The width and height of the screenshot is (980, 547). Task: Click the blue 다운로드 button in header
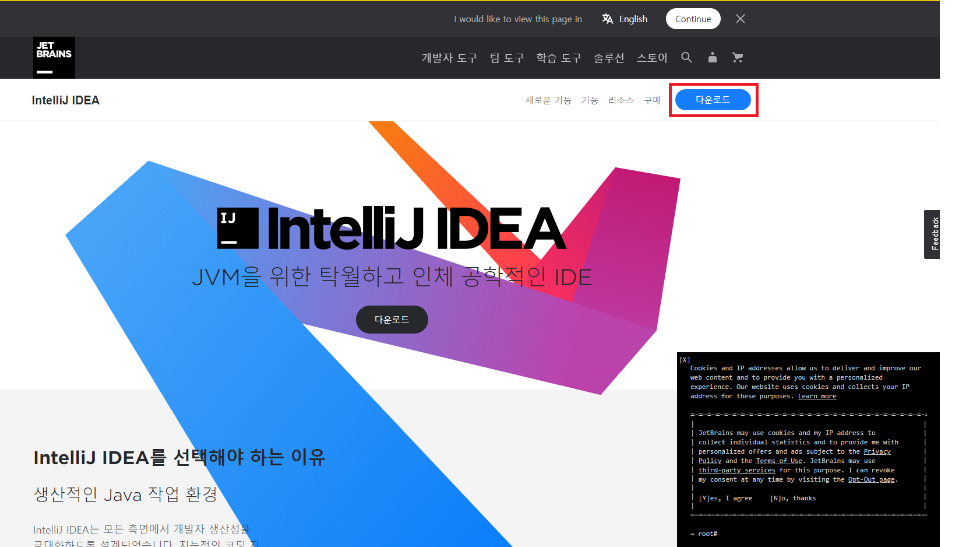(713, 100)
